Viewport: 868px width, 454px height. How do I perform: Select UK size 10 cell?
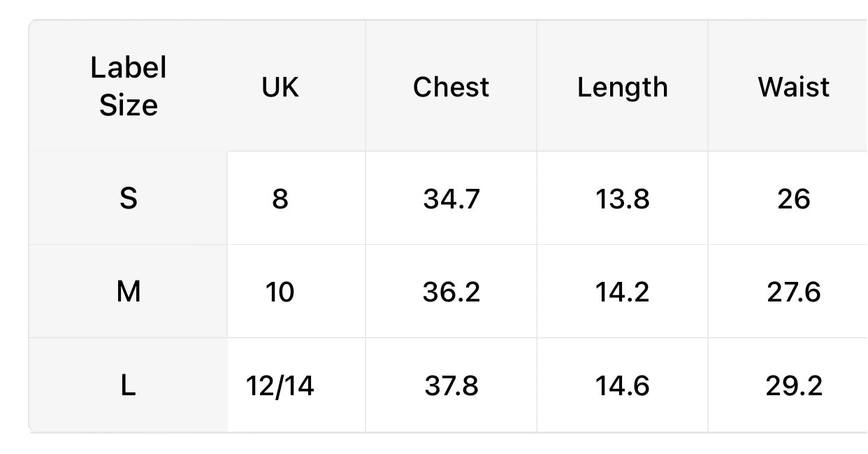280,292
